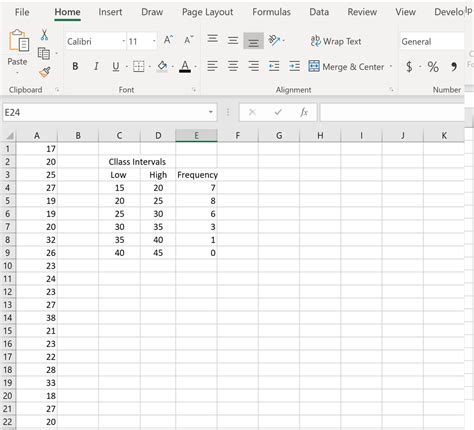Open the Calibri font name dropdown
Viewport: 474px width, 430px height.
tap(123, 41)
